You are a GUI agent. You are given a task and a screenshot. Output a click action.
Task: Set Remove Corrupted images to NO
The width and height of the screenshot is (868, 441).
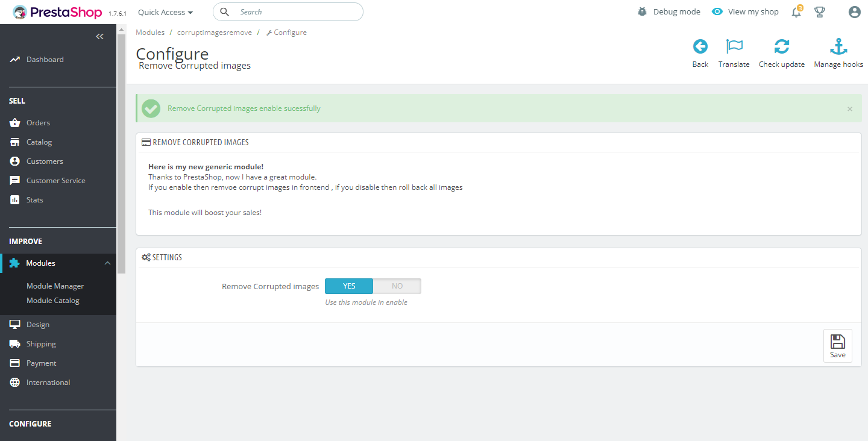coord(397,286)
